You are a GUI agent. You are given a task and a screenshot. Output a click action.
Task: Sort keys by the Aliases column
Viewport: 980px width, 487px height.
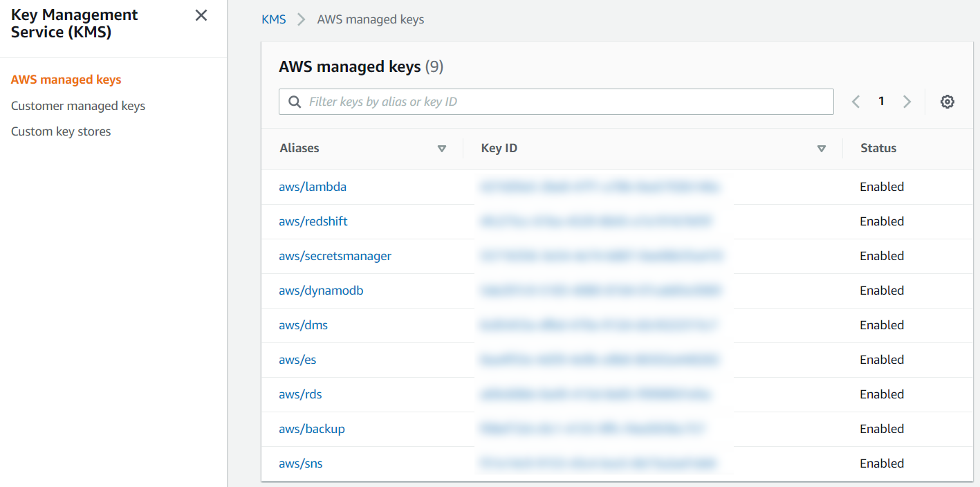click(x=299, y=147)
